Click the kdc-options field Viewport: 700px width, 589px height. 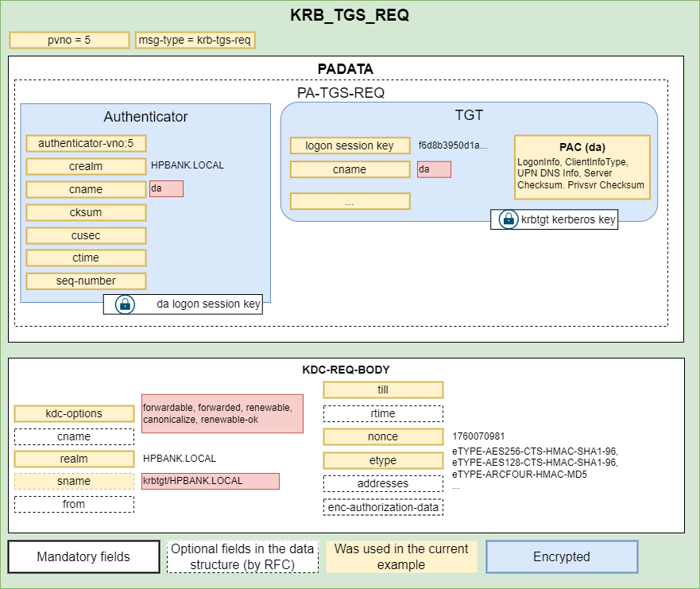click(74, 413)
